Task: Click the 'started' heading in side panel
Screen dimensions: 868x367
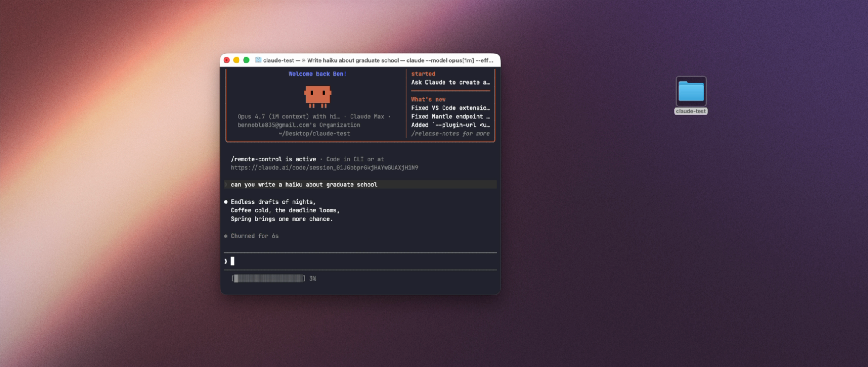Action: (x=423, y=74)
